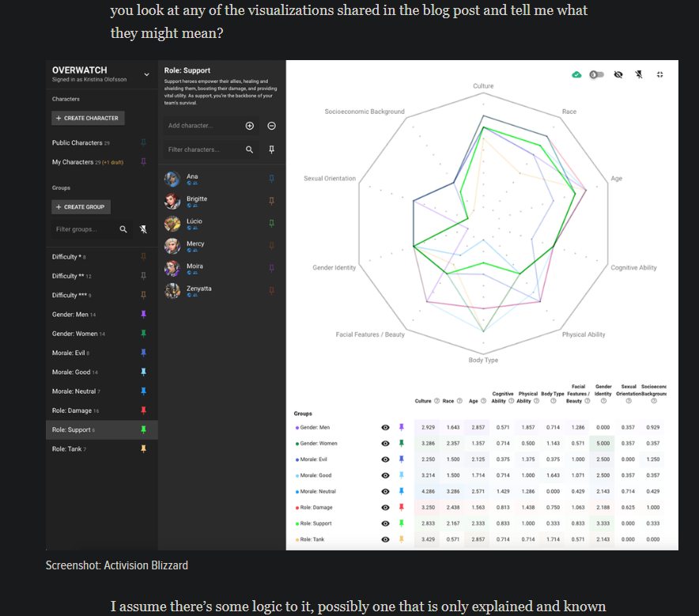Click the Gender Identity column header
Image resolution: width=699 pixels, height=616 pixels.
click(603, 390)
